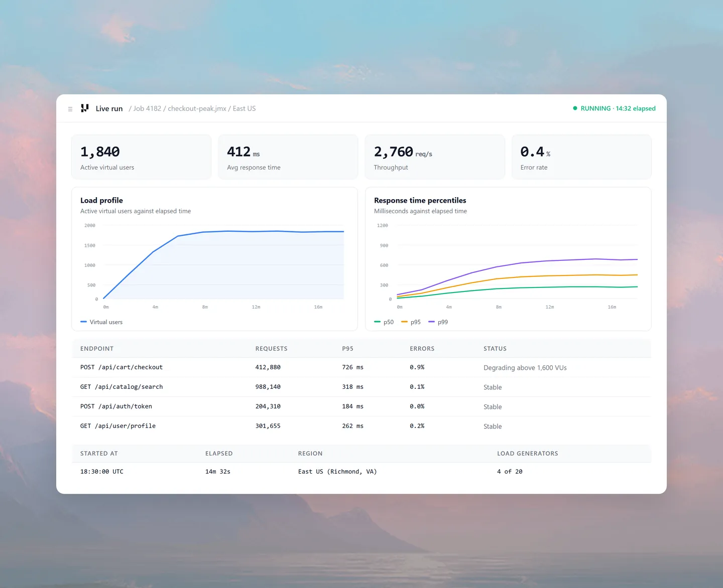Image resolution: width=723 pixels, height=588 pixels.
Task: Sort by the ERRORS column header
Action: pyautogui.click(x=422, y=349)
